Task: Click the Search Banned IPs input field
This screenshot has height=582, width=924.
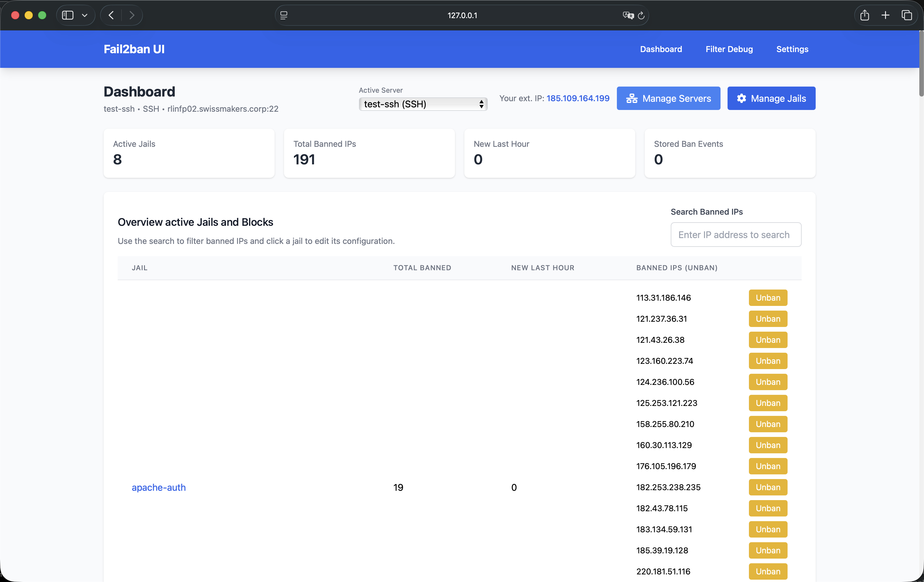Action: point(735,235)
